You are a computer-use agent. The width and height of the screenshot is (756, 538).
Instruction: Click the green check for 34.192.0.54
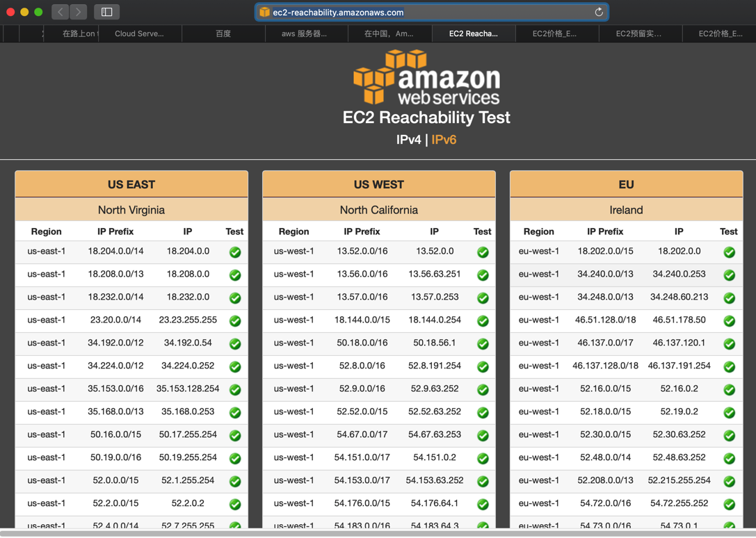coord(235,343)
